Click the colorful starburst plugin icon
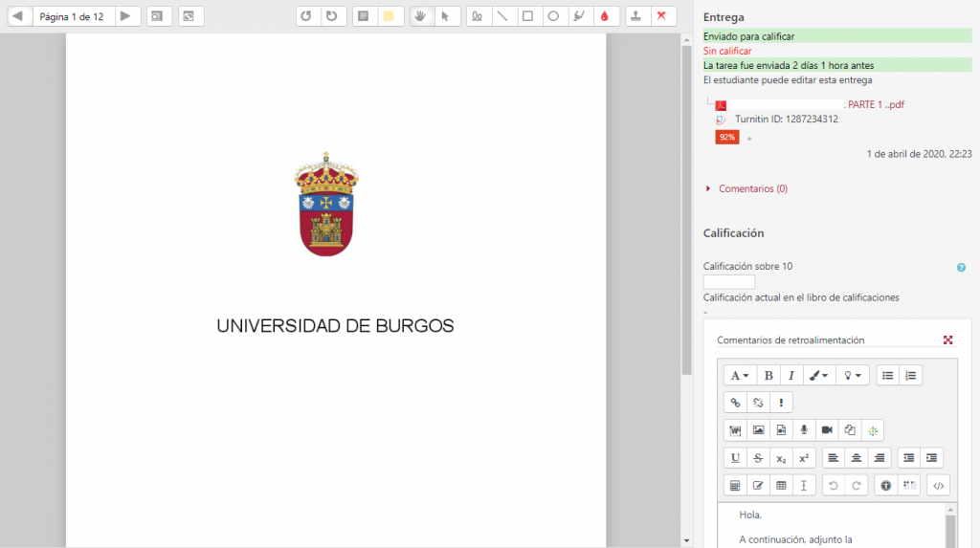 873,430
